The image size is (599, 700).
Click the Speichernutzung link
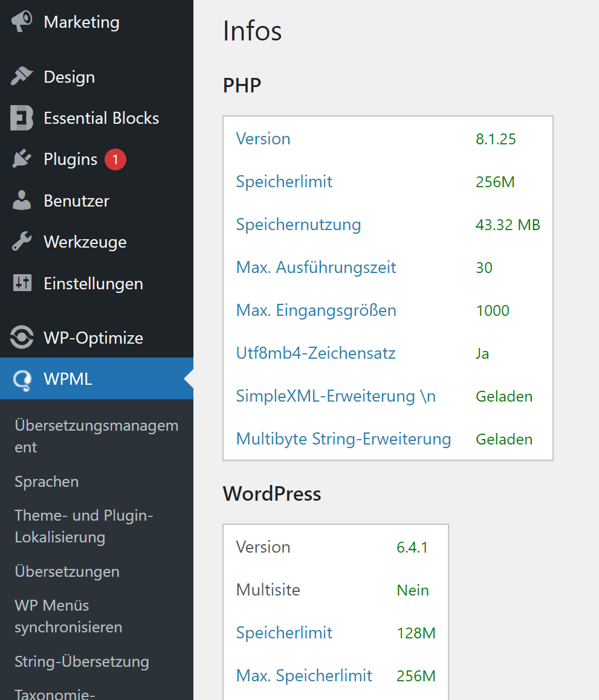pos(299,225)
